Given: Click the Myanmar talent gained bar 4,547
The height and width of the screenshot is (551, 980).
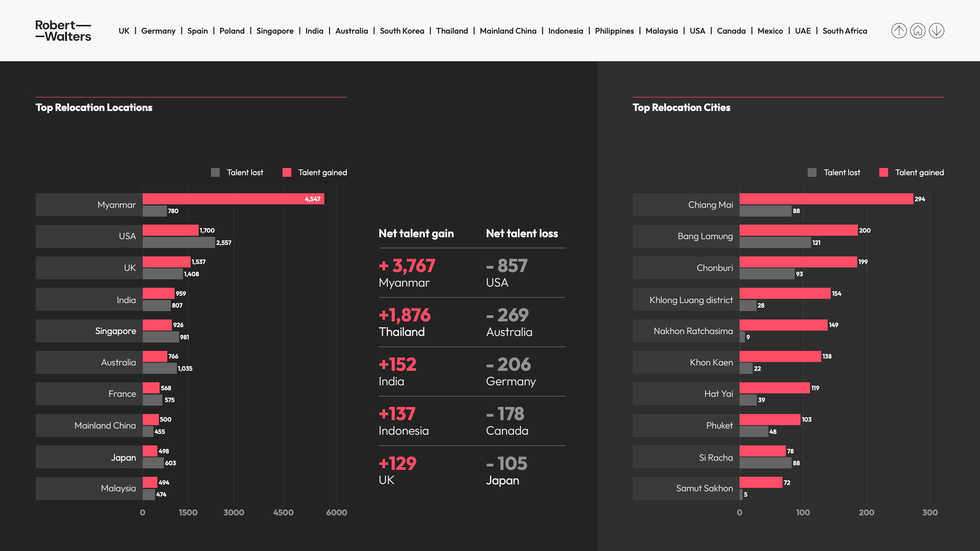Looking at the screenshot, I should (x=233, y=199).
